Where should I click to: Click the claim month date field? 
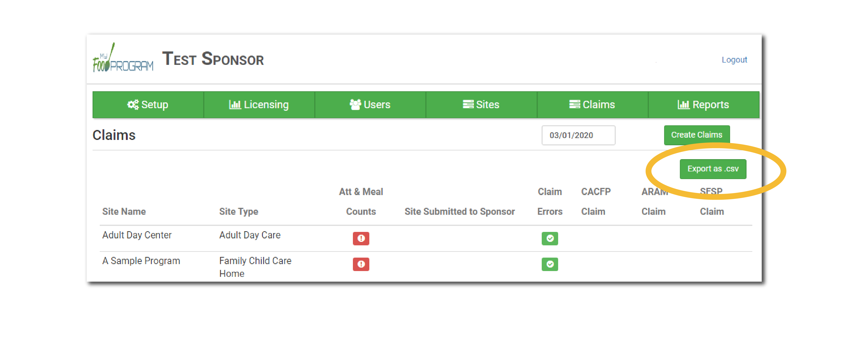[578, 135]
